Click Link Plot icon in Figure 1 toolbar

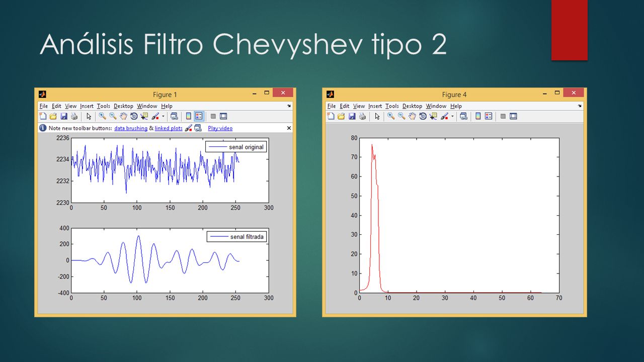click(174, 116)
